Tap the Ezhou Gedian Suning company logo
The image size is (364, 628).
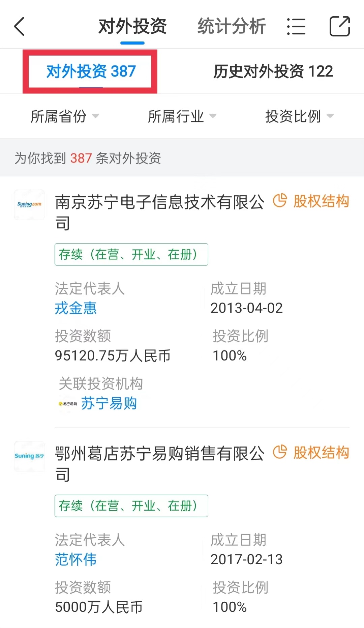[29, 456]
